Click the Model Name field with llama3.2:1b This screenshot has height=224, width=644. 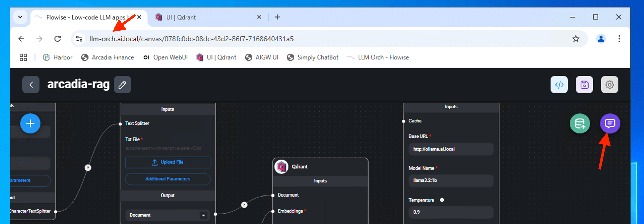click(451, 180)
